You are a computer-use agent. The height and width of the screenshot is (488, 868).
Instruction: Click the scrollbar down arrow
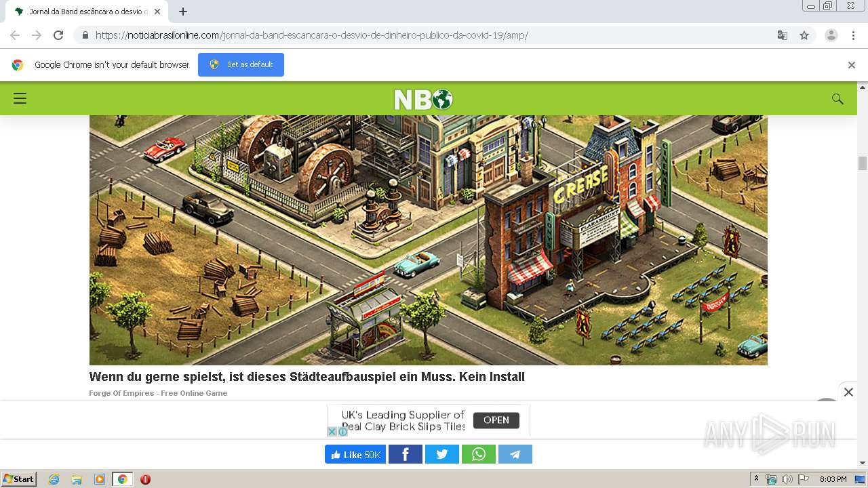pyautogui.click(x=863, y=463)
